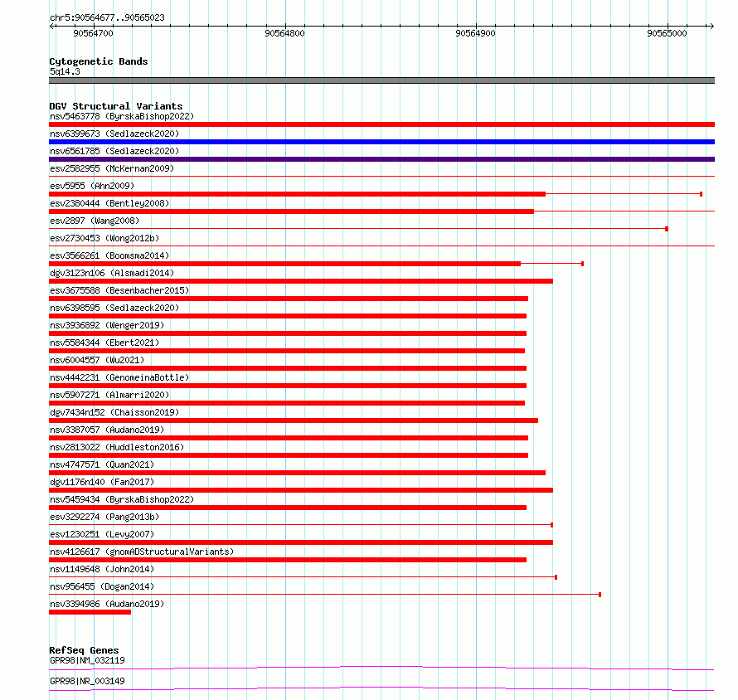738x700 pixels.
Task: Open the esv2582955 (McKernan2009) label
Action: tap(112, 168)
